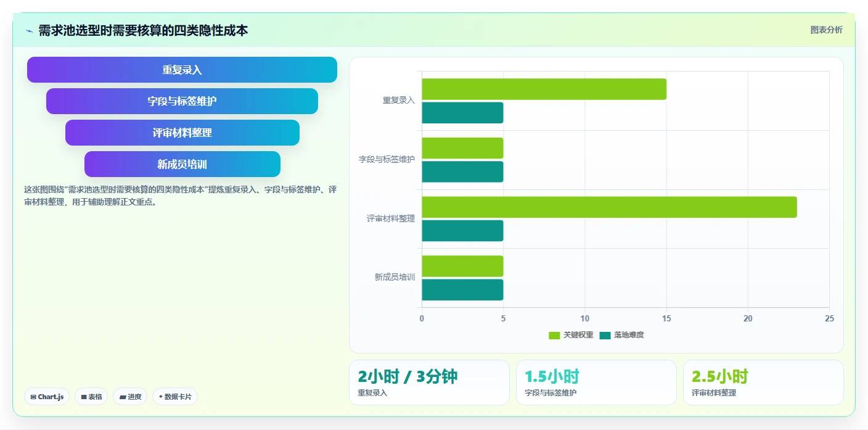This screenshot has height=430, width=868.
Task: Click the 关键权重 legend color box
Action: (554, 336)
